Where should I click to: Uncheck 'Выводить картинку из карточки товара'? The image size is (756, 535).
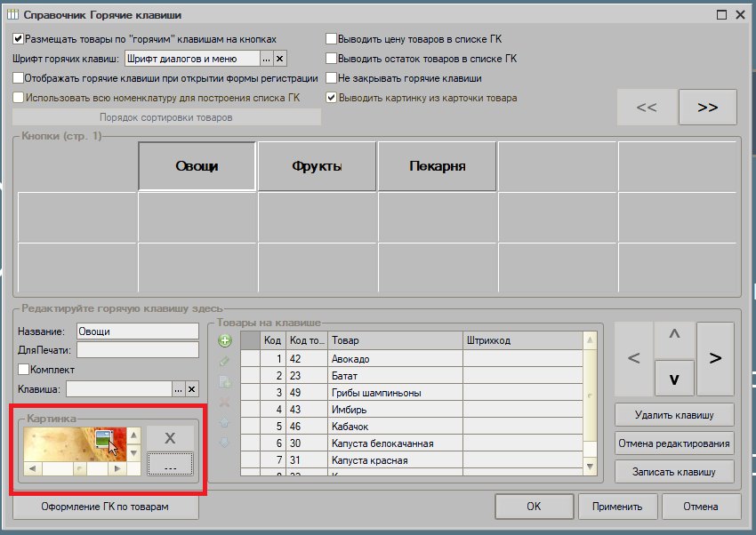(331, 98)
